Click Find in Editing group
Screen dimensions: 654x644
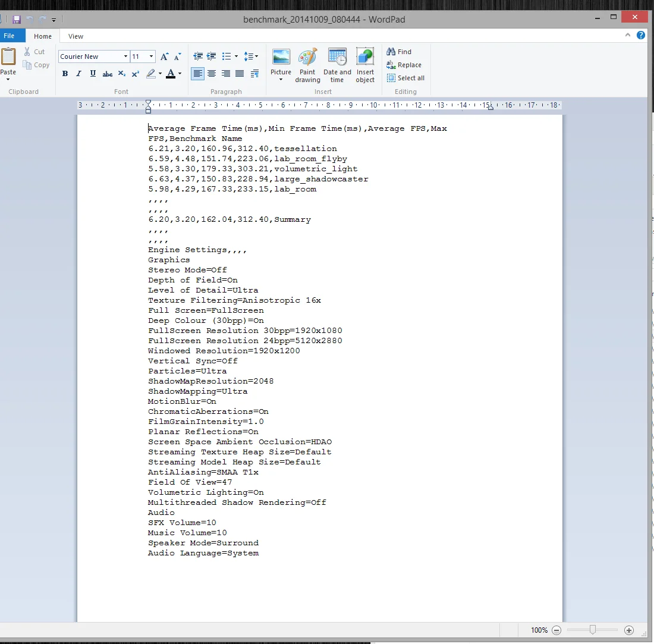[x=399, y=52]
